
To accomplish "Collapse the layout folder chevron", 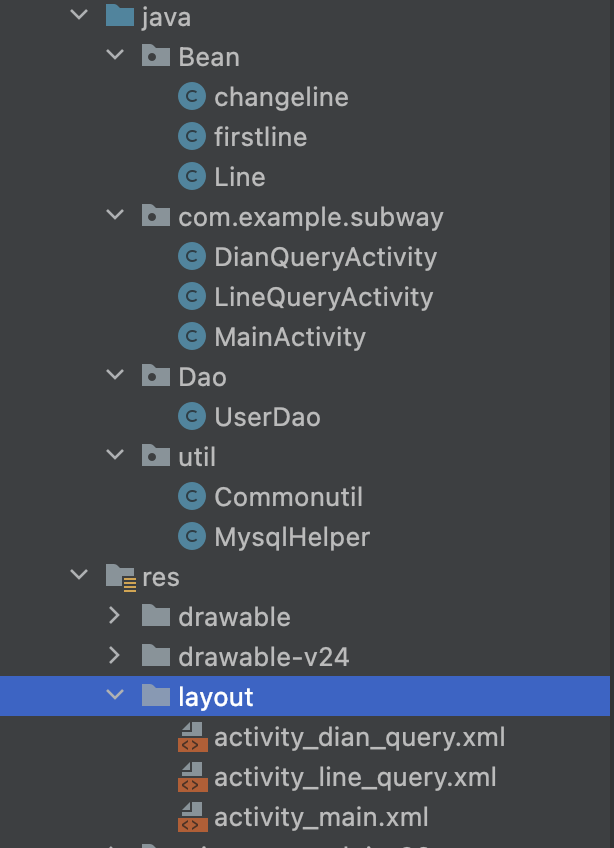I will [115, 696].
